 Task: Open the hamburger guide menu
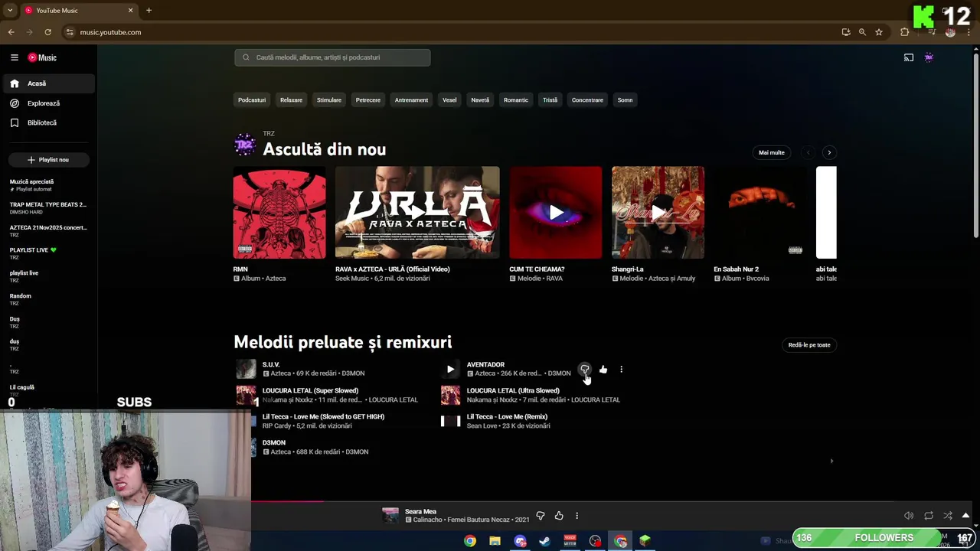pos(14,57)
